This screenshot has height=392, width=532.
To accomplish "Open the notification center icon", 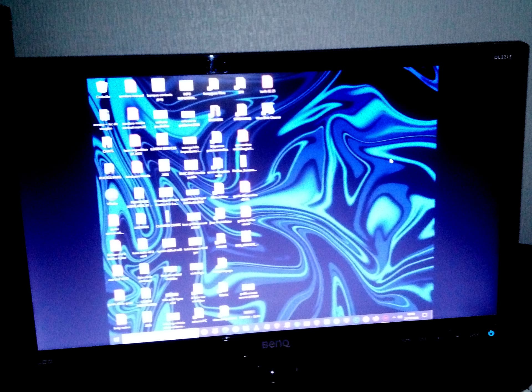I will [424, 315].
